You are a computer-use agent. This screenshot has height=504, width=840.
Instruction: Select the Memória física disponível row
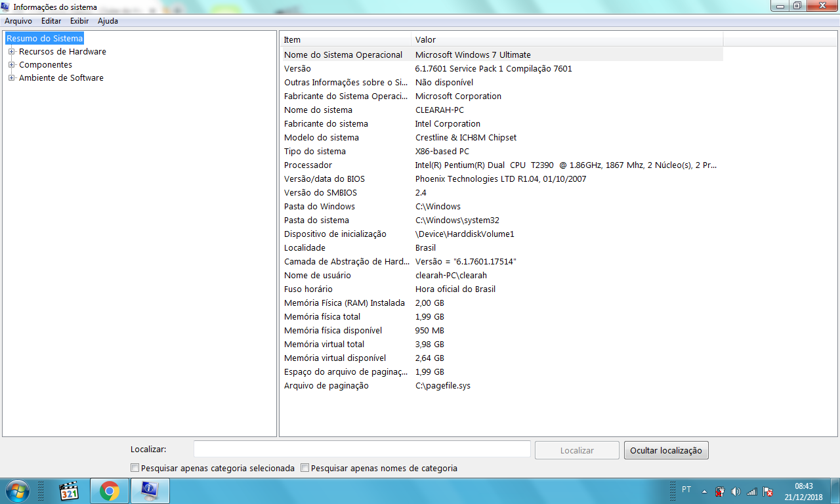tap(502, 330)
